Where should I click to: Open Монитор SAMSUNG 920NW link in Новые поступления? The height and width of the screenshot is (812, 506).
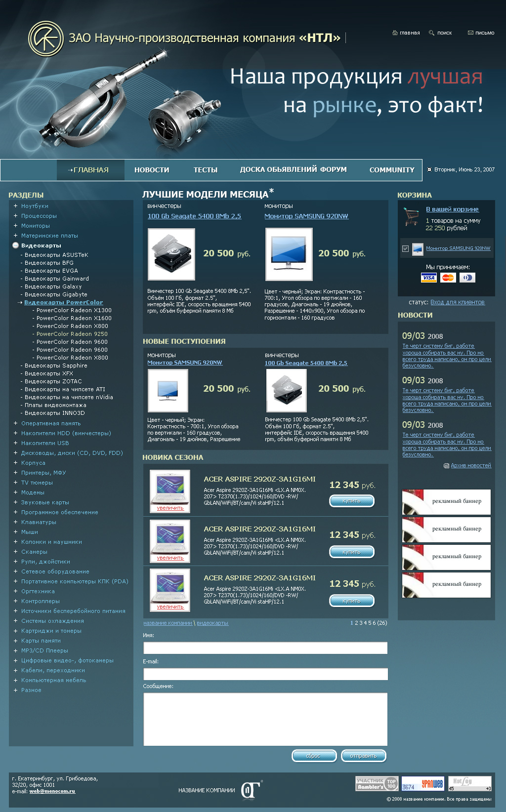click(x=185, y=363)
